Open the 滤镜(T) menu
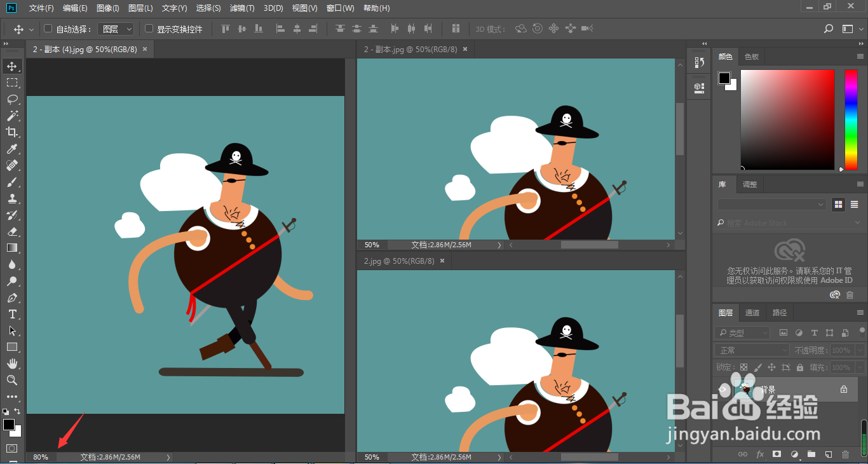Image resolution: width=868 pixels, height=464 pixels. [x=241, y=8]
